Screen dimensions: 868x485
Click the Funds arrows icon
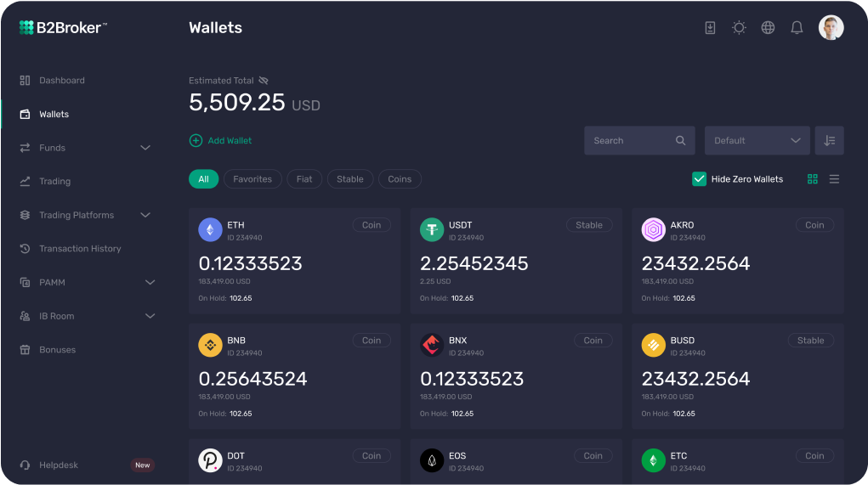(x=25, y=148)
